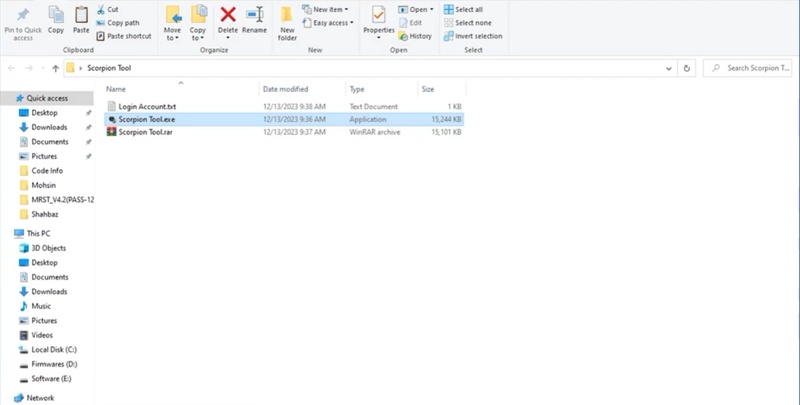
Task: Click Cut in the Clipboard group
Action: coord(108,10)
